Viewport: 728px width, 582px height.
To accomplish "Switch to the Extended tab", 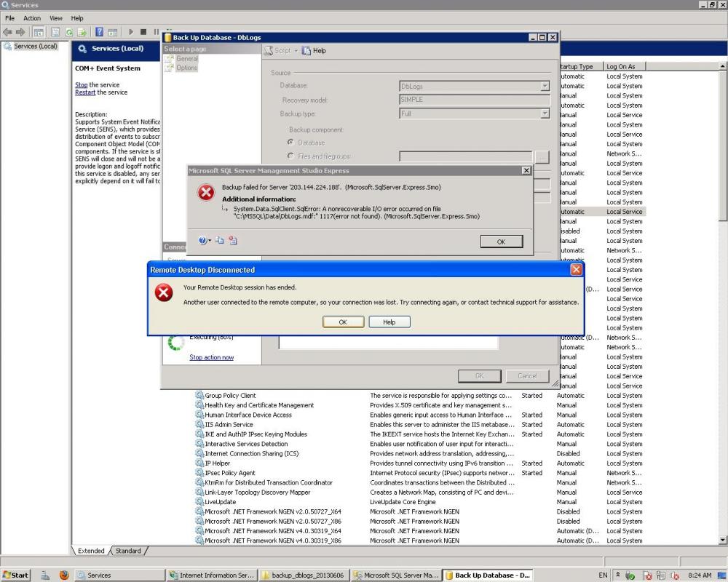I will point(91,551).
